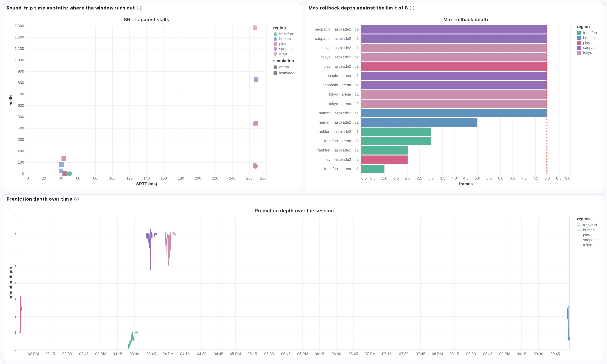Click the red dashed limit line at 8.0

(x=547, y=99)
